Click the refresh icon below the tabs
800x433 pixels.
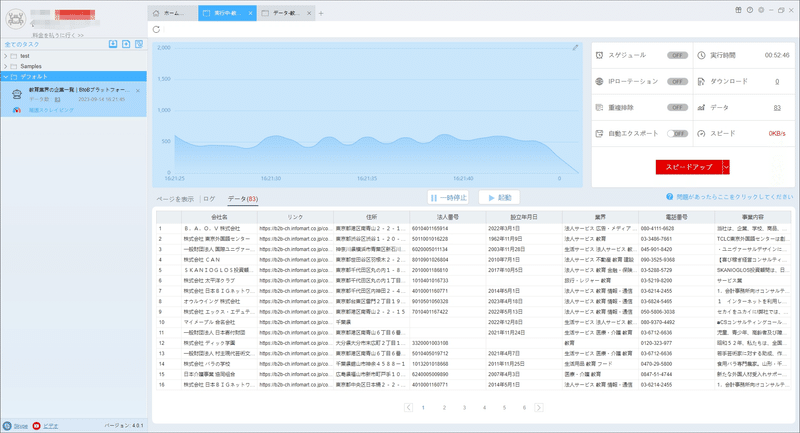coord(157,30)
